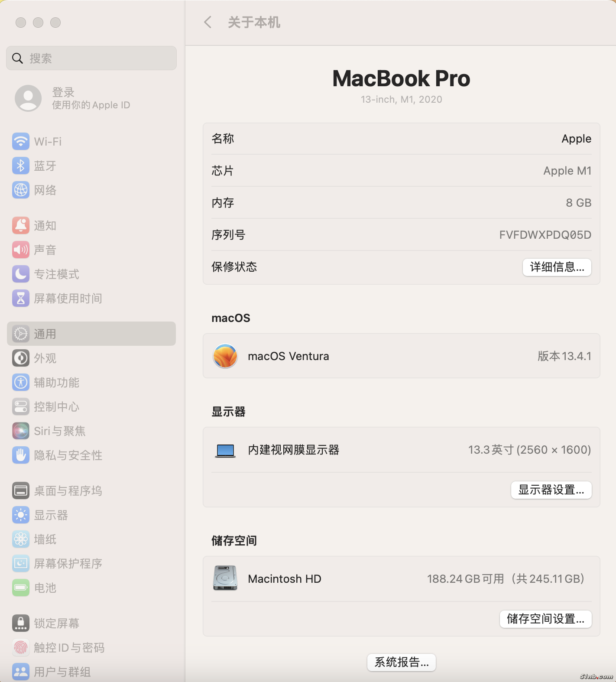Viewport: 616px width, 682px height.
Task: Click the "Macintosh HD" label
Action: [x=284, y=579]
